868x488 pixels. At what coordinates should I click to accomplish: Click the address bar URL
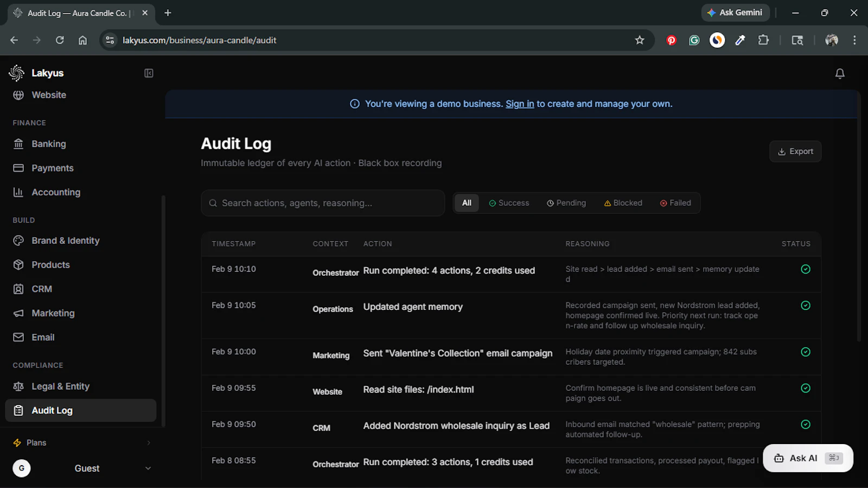pyautogui.click(x=200, y=40)
